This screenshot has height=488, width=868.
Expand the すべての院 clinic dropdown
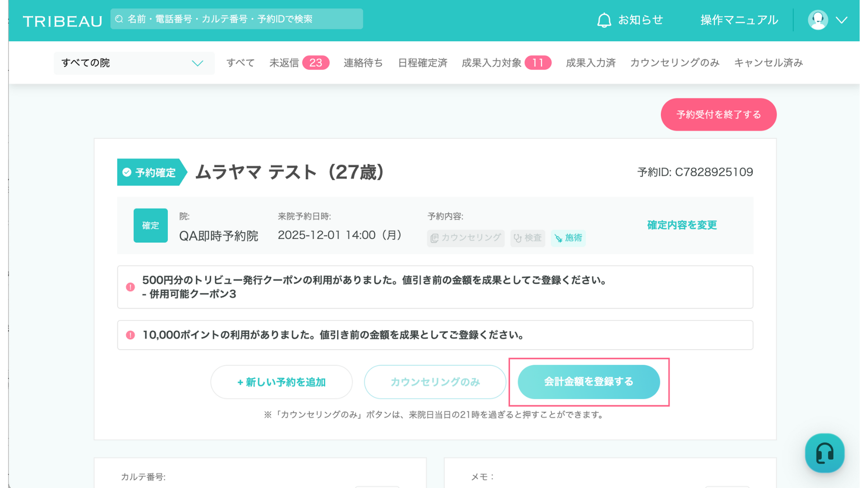tap(133, 63)
